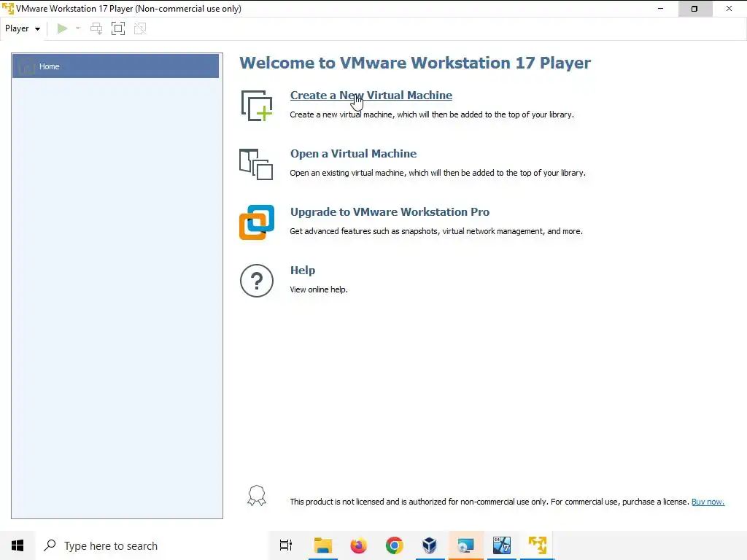The height and width of the screenshot is (560, 747).
Task: Click the 'Create a new virtual machine, which' description
Action: pos(432,114)
